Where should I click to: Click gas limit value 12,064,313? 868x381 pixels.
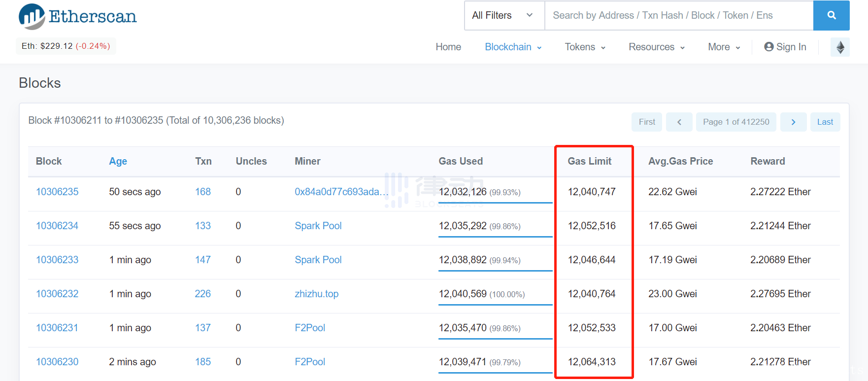[592, 362]
